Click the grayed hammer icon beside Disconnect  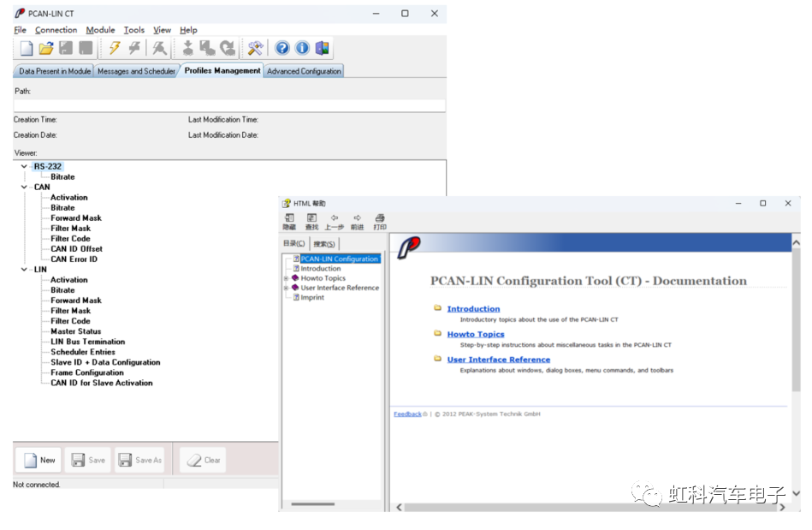pos(159,48)
